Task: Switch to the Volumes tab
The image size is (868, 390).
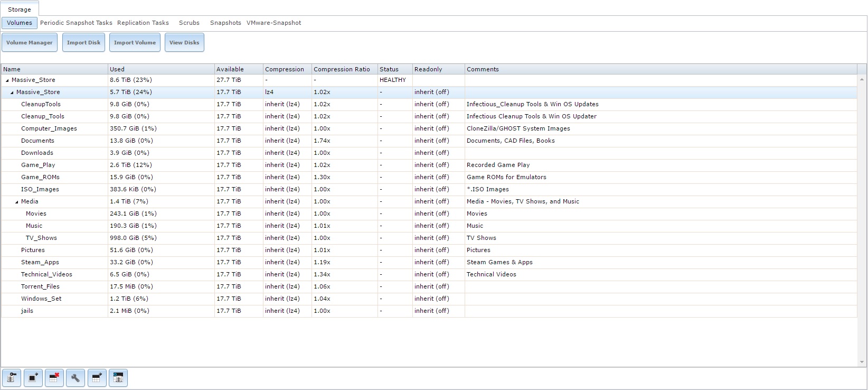Action: point(20,23)
